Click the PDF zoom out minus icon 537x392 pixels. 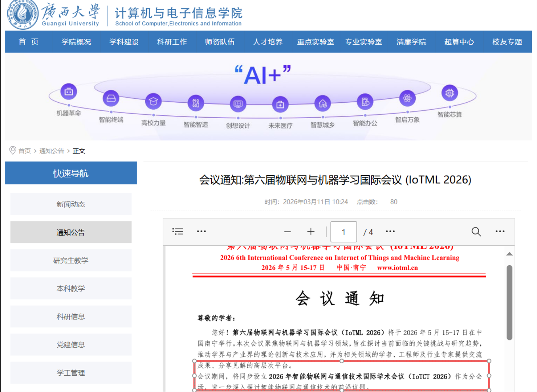pyautogui.click(x=288, y=232)
